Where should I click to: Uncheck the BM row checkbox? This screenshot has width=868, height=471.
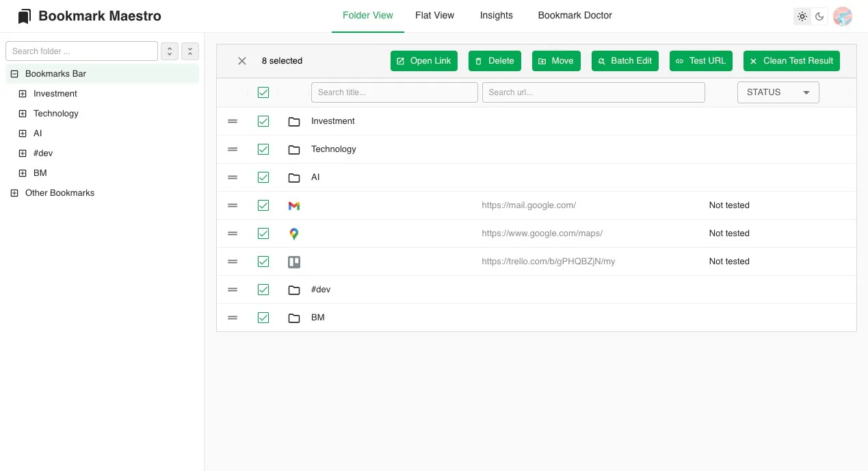263,318
